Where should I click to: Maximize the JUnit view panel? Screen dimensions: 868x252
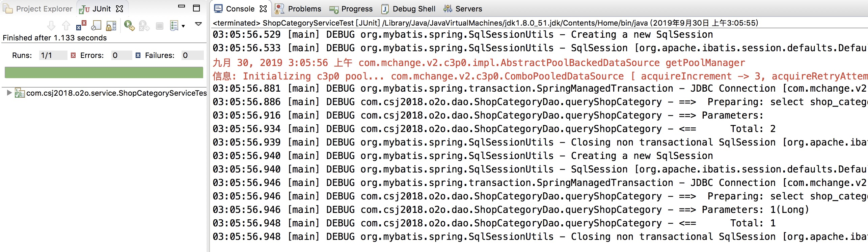coord(196,8)
